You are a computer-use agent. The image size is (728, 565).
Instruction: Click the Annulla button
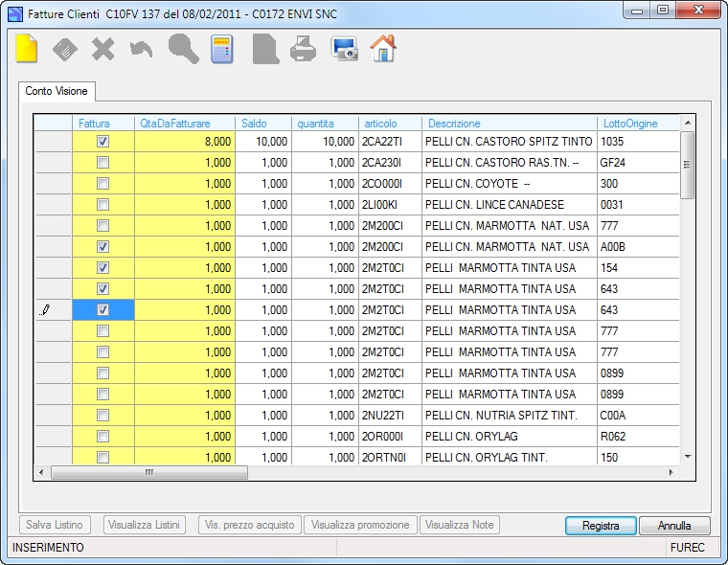674,526
